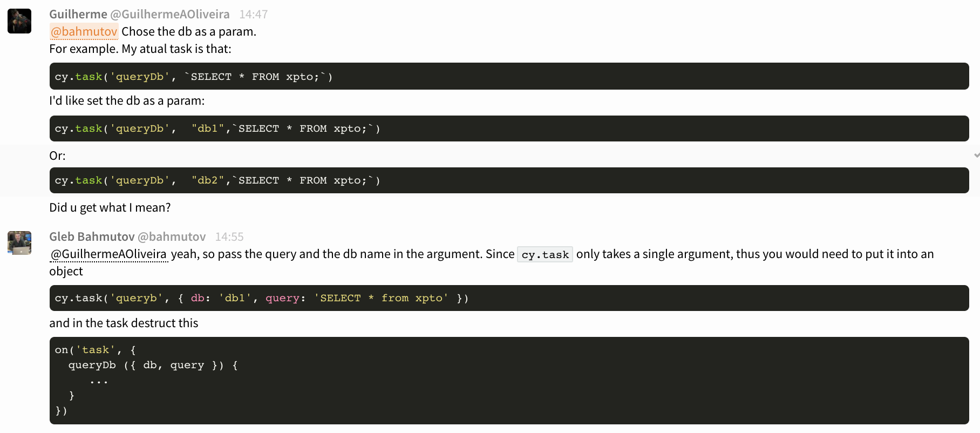Click Gleb Bahmutov's profile avatar

point(19,242)
